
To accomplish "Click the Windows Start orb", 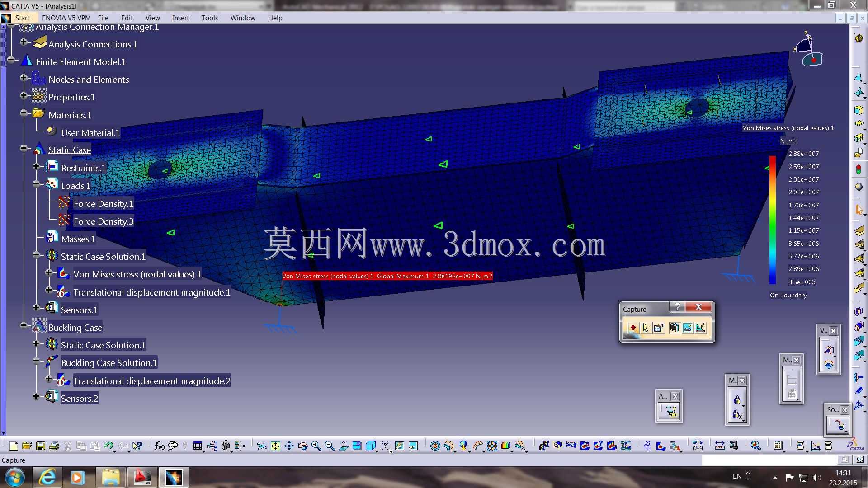I will click(x=15, y=478).
